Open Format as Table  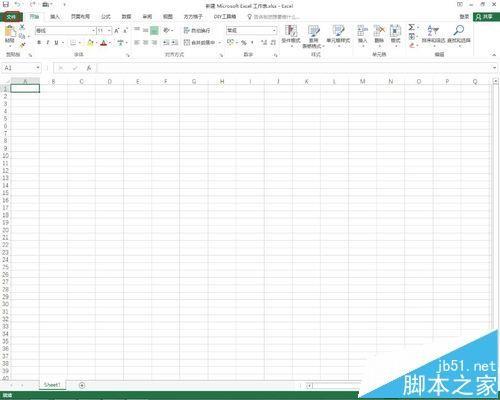click(313, 36)
